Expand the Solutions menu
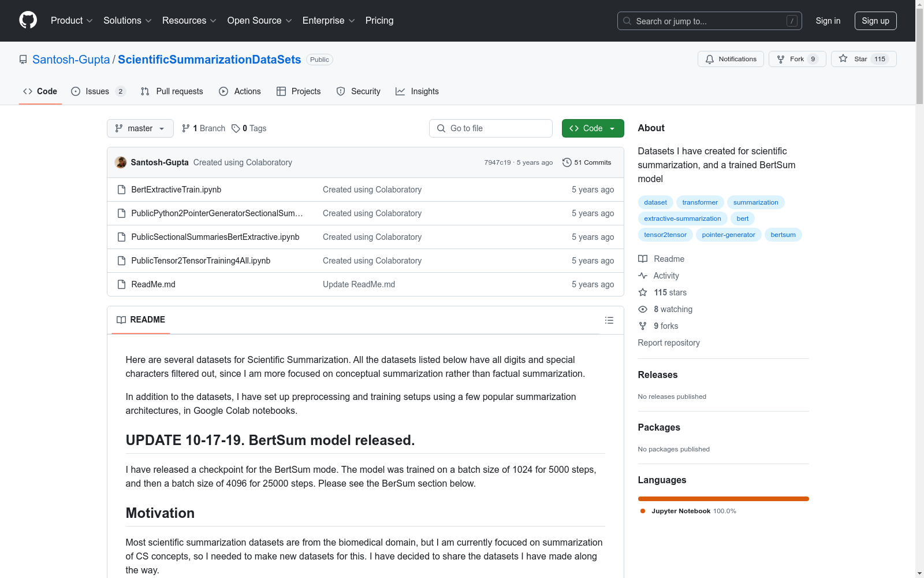 point(128,20)
